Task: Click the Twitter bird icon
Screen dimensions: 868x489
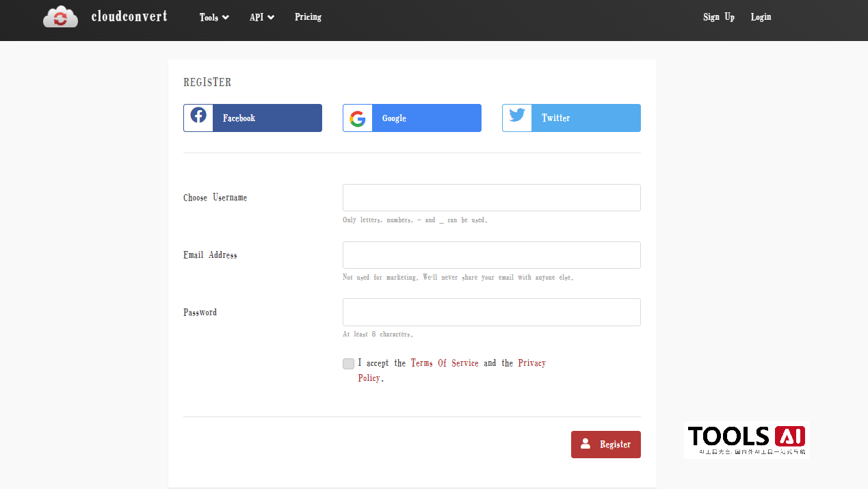Action: tap(517, 116)
